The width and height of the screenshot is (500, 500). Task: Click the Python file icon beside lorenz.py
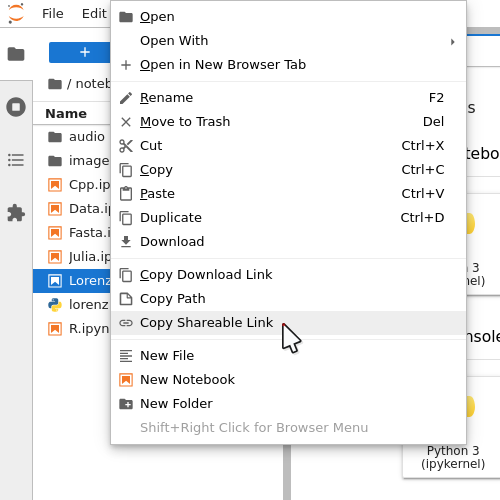[x=55, y=305]
